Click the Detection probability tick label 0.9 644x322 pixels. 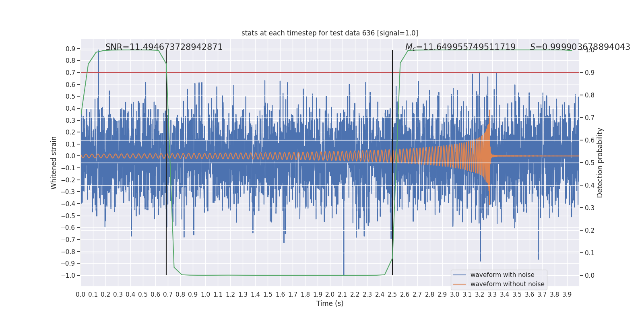(590, 73)
